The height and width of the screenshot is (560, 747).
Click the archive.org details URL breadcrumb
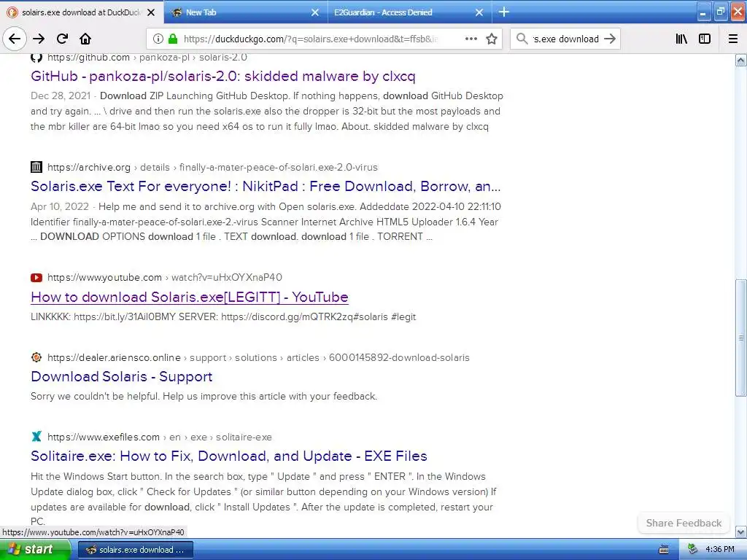click(212, 167)
